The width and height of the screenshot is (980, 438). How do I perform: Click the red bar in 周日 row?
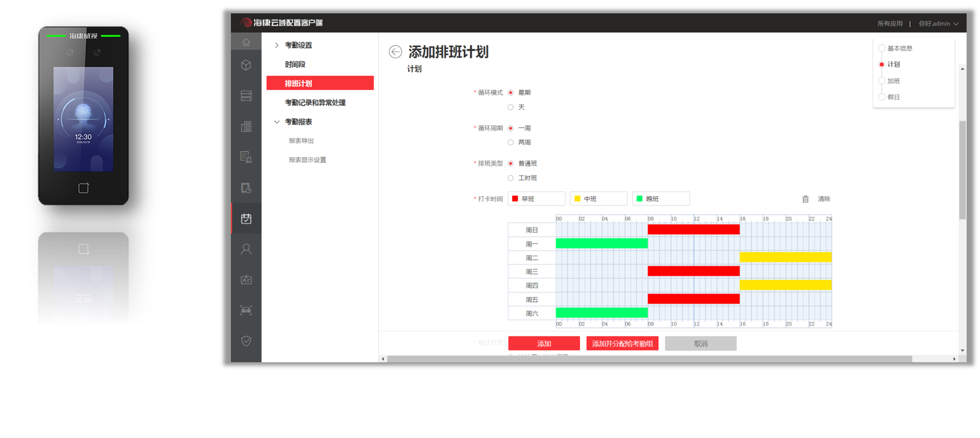(693, 230)
